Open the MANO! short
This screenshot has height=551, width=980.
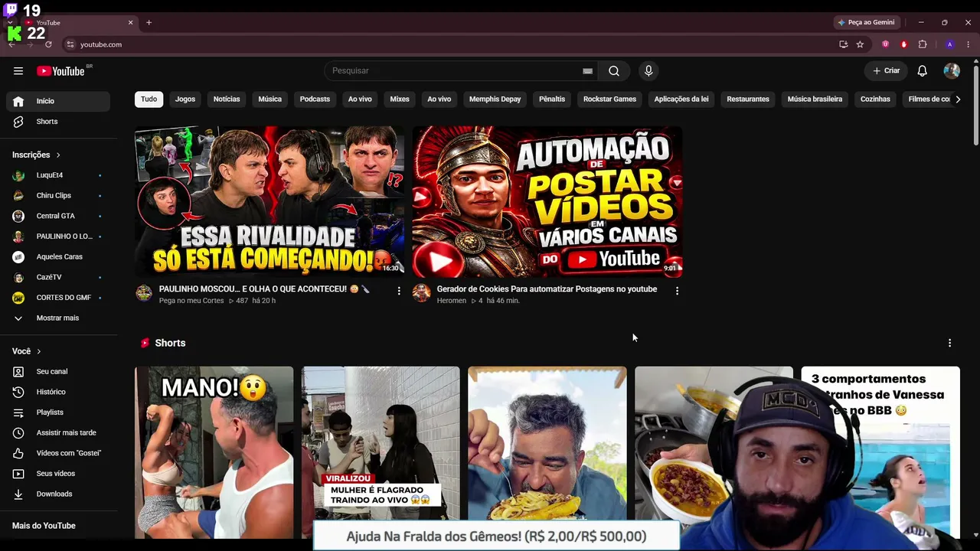click(x=214, y=452)
